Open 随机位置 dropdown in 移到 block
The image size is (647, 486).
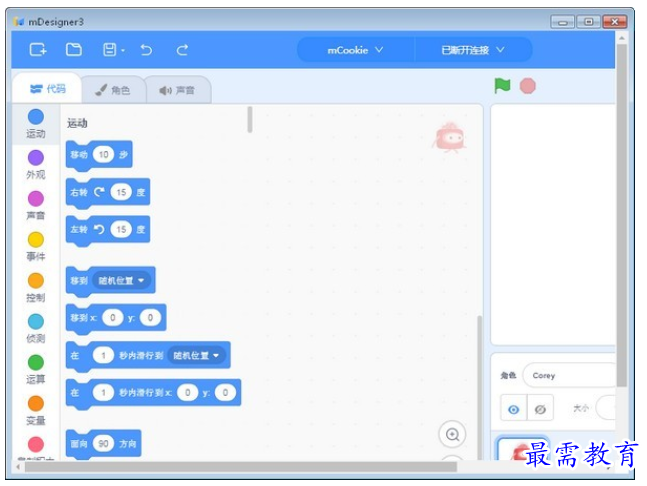pyautogui.click(x=121, y=281)
